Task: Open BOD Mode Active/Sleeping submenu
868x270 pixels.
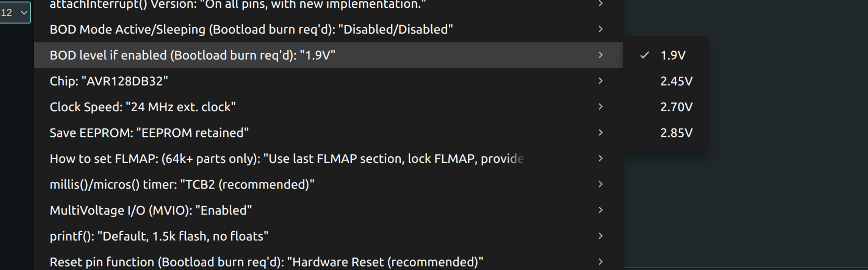Action: coord(251,29)
